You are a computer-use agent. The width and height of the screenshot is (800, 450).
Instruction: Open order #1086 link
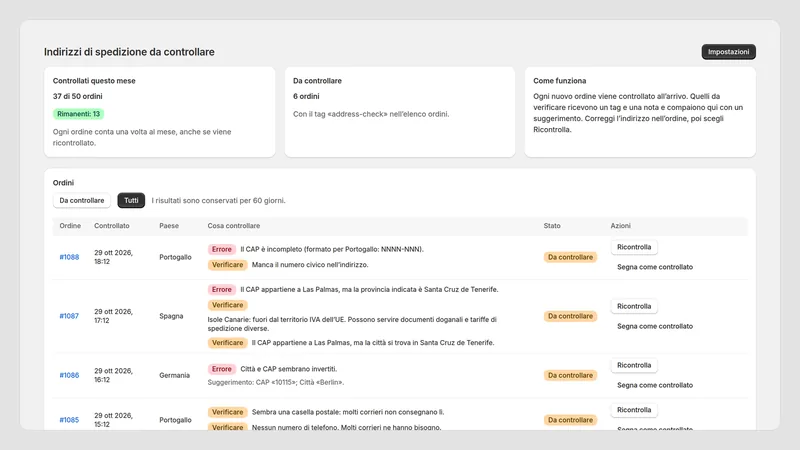[69, 375]
